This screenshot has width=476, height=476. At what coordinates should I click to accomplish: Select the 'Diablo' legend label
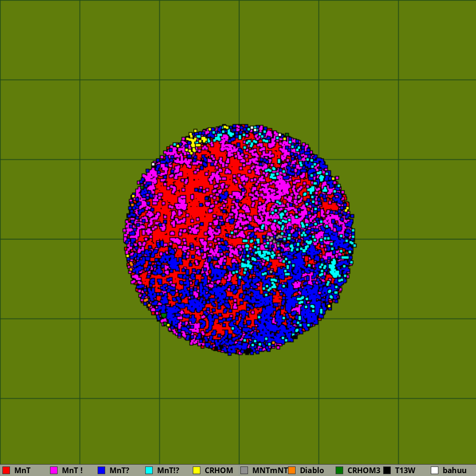pos(312,470)
